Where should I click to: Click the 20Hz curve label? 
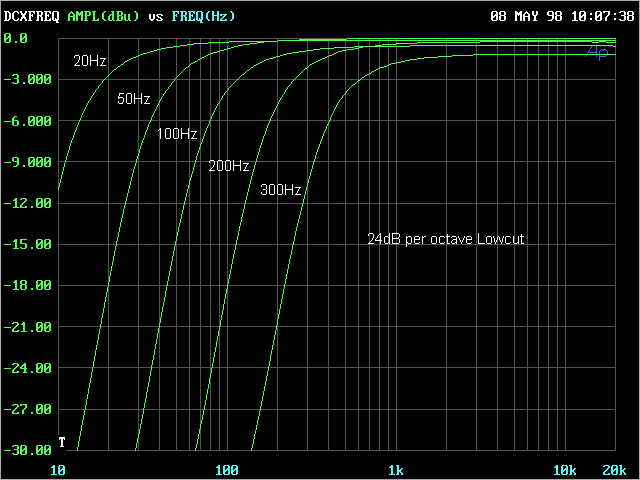click(x=90, y=61)
